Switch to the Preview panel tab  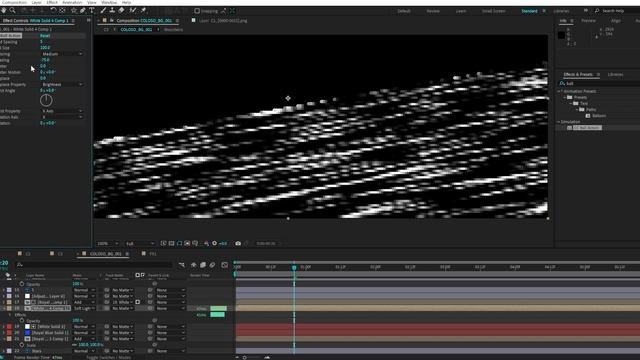pos(588,20)
